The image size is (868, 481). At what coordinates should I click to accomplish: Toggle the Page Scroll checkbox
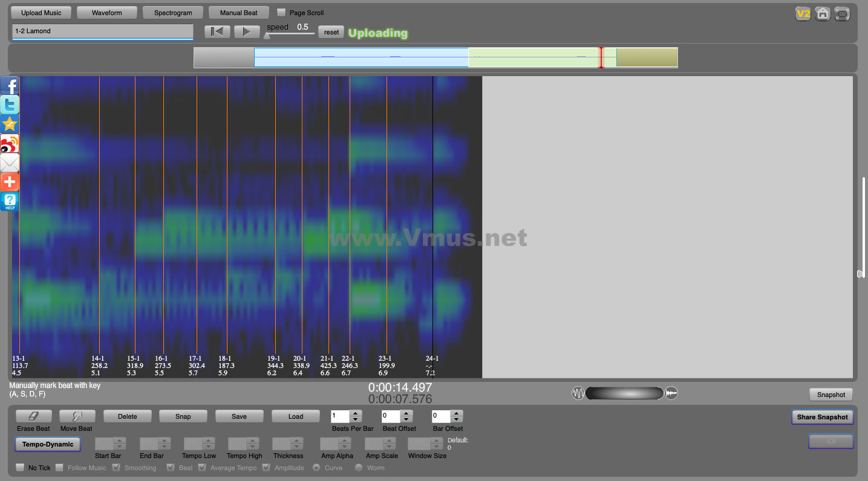pos(281,12)
